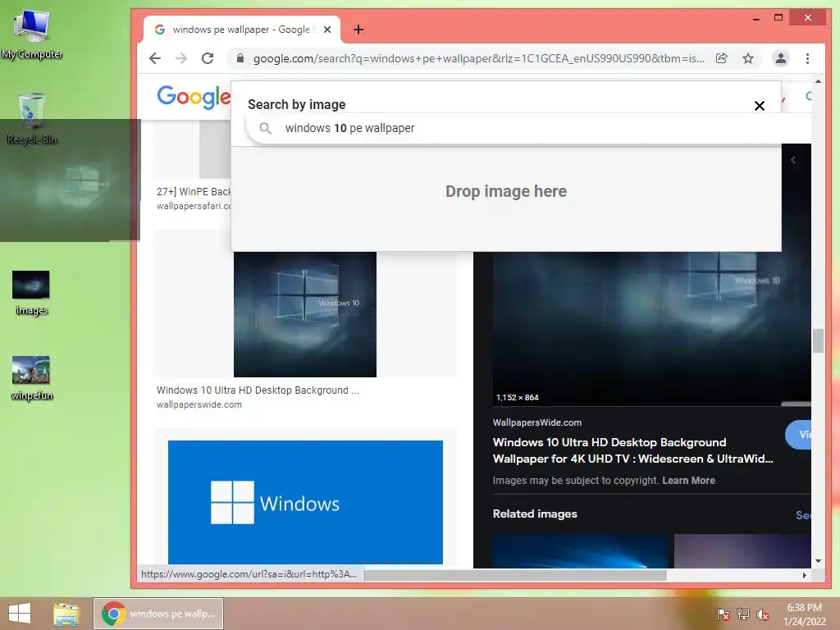Open WallpapersWide.com in the preview panel
This screenshot has width=840, height=630.
(x=536, y=422)
